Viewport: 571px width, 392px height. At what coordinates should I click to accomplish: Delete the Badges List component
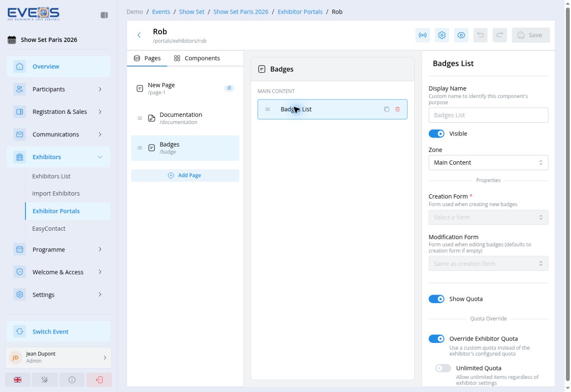coord(398,109)
